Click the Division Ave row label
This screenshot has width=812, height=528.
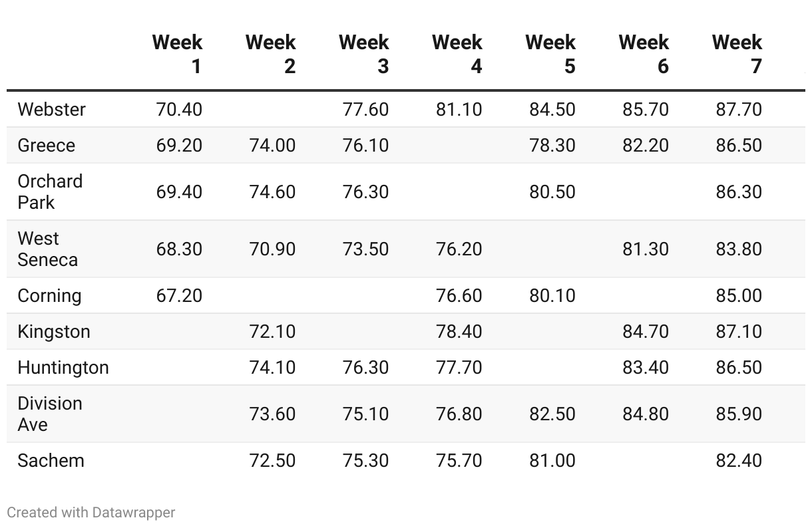click(x=50, y=414)
